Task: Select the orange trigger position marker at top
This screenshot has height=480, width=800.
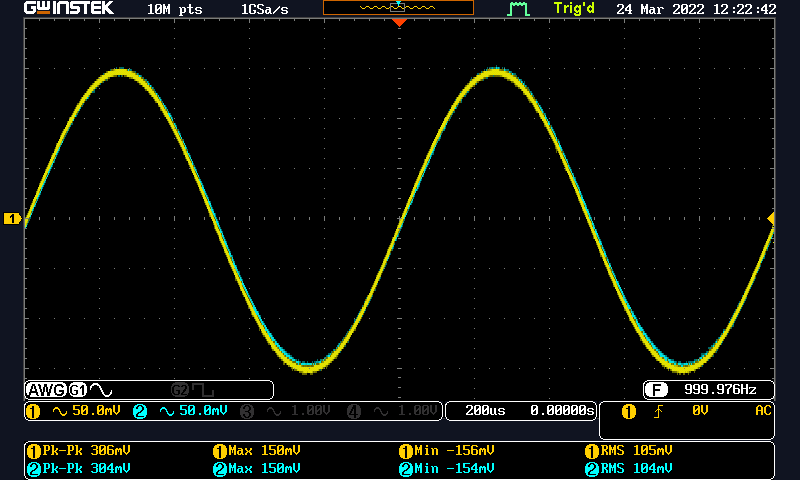Action: click(400, 21)
